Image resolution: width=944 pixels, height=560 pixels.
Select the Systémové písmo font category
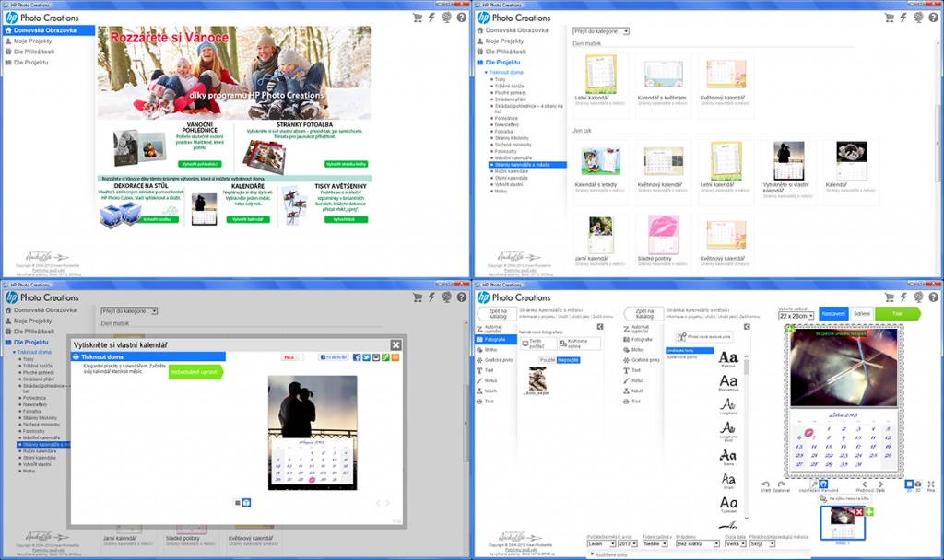click(682, 357)
